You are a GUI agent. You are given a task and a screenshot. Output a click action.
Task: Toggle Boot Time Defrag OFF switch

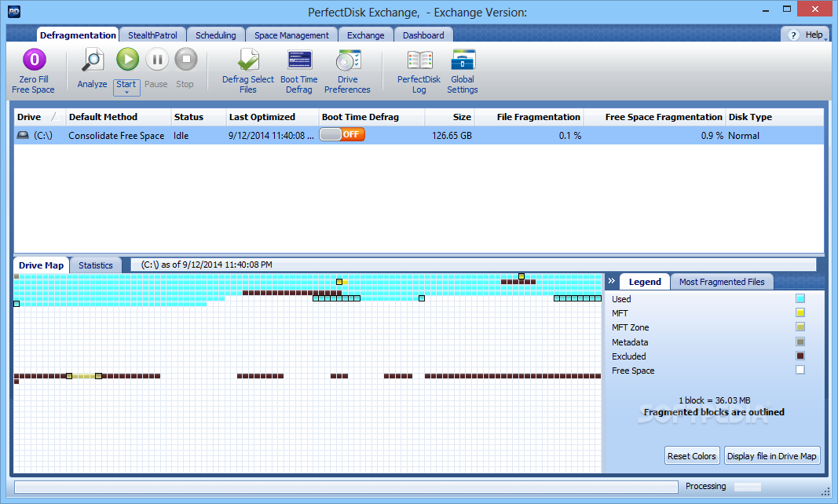pos(342,135)
